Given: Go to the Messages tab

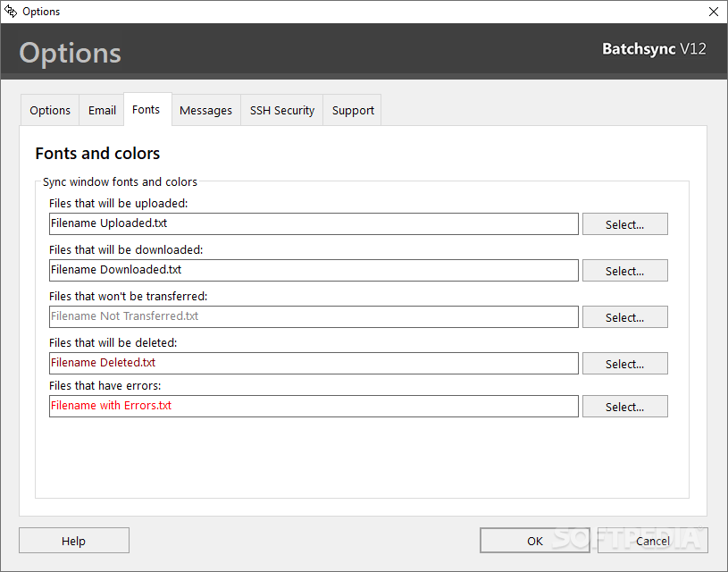Looking at the screenshot, I should [205, 110].
